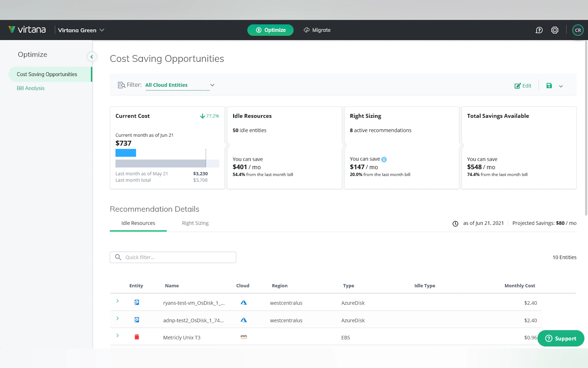Expand the Metricly Unix T3 row

(117, 336)
